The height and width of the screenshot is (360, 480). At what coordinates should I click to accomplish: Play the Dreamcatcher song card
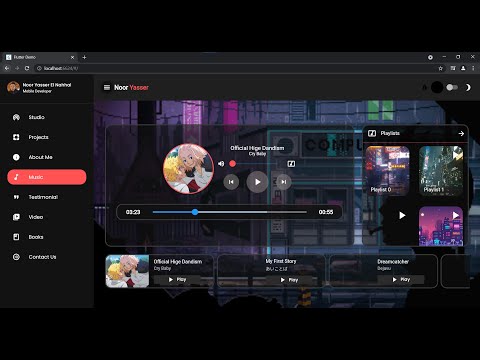point(401,279)
